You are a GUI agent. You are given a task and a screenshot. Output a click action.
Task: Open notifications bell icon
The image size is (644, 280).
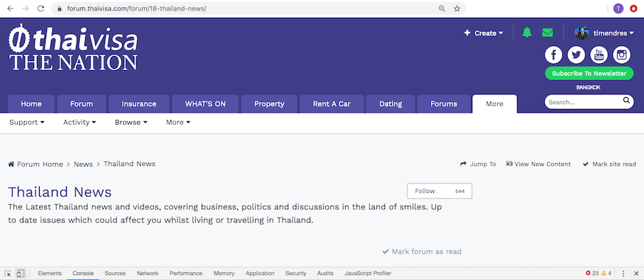tap(527, 33)
